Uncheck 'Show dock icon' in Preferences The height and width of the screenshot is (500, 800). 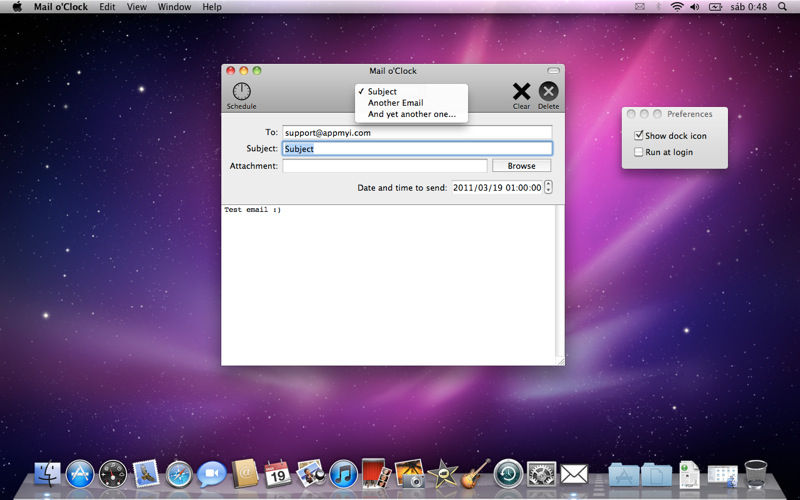click(638, 135)
